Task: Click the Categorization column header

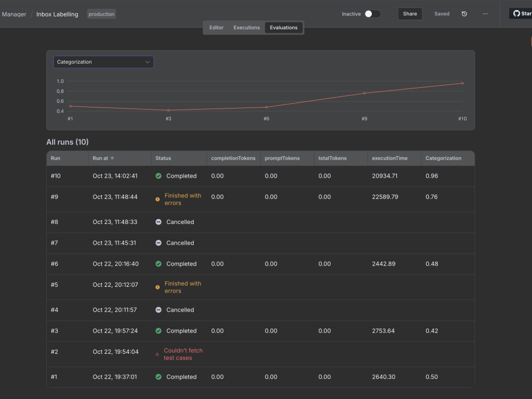Action: tap(443, 159)
